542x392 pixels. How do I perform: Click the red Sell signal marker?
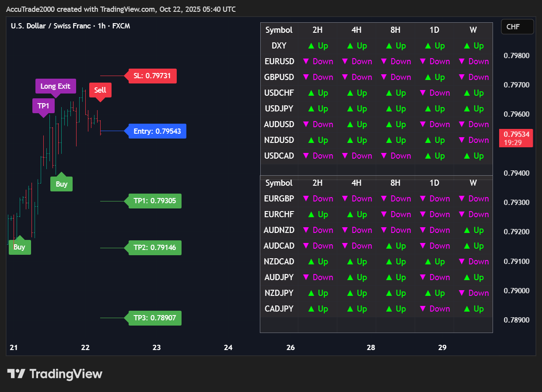point(100,90)
